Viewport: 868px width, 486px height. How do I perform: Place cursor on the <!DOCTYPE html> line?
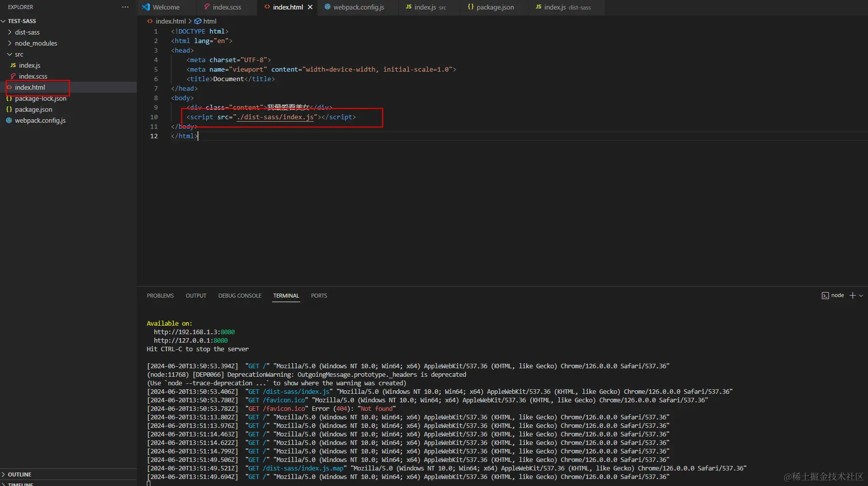coord(200,31)
